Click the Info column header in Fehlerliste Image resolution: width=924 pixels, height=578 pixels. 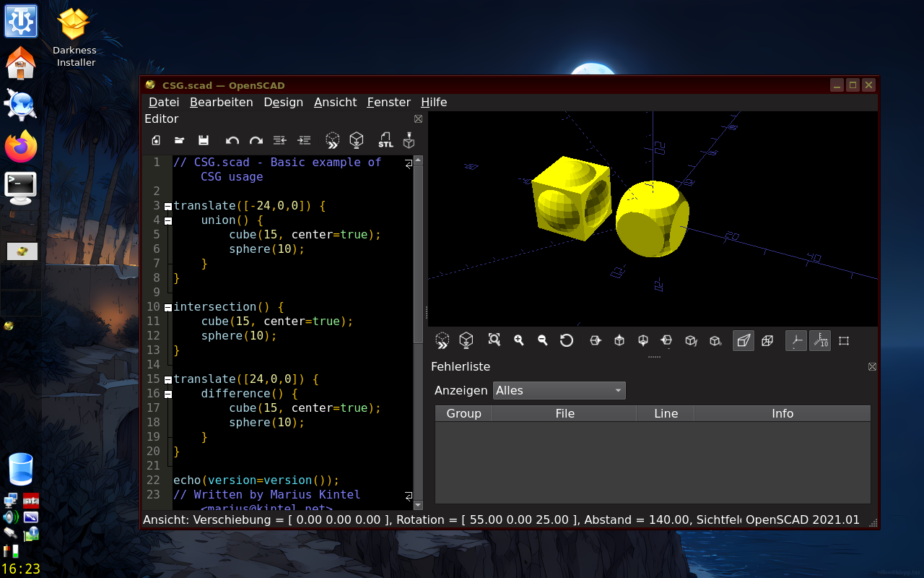click(783, 414)
